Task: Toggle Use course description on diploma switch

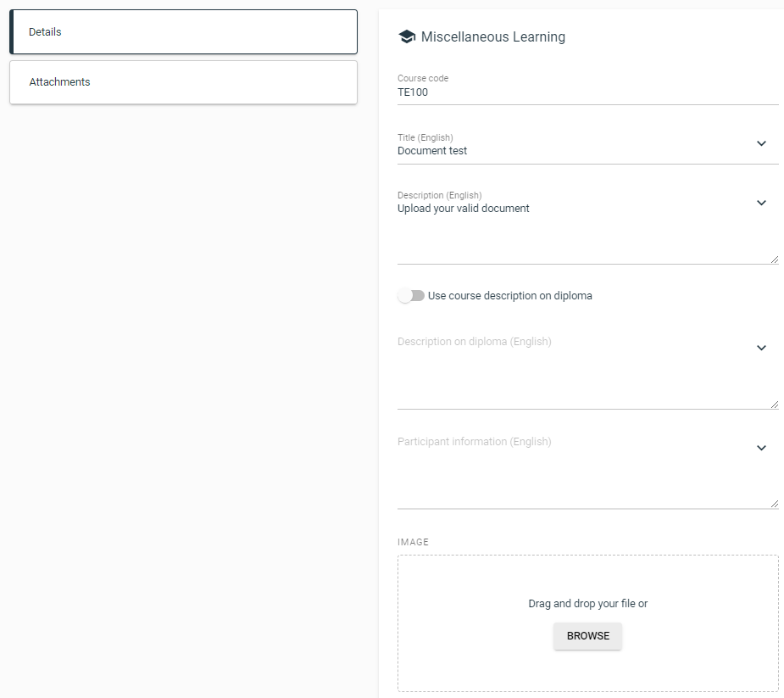Action: 411,296
